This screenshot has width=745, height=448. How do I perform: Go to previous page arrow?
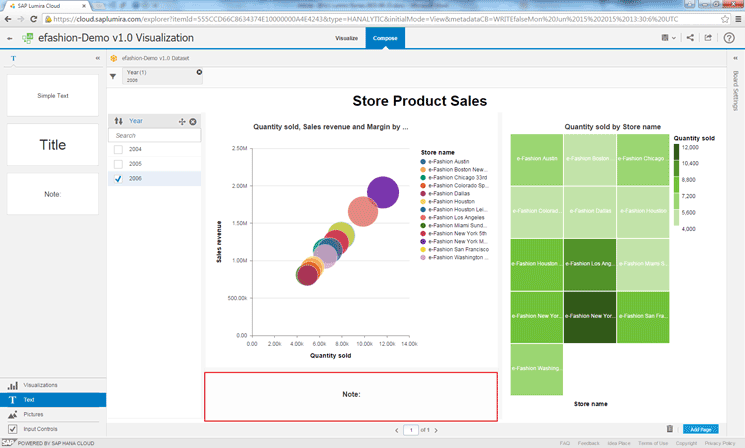coord(397,430)
